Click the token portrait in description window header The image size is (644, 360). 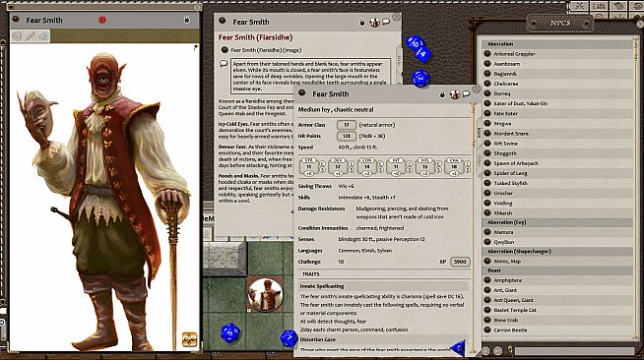point(374,23)
